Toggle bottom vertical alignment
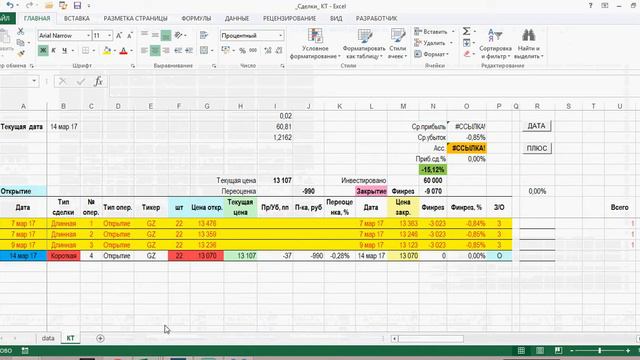This screenshot has height=360, width=640. coord(166,36)
